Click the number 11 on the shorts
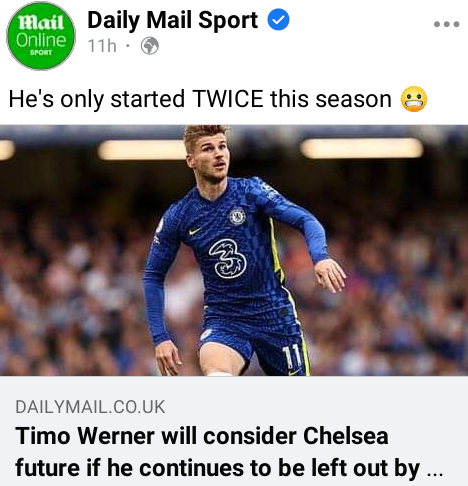468x486 pixels. [x=291, y=357]
